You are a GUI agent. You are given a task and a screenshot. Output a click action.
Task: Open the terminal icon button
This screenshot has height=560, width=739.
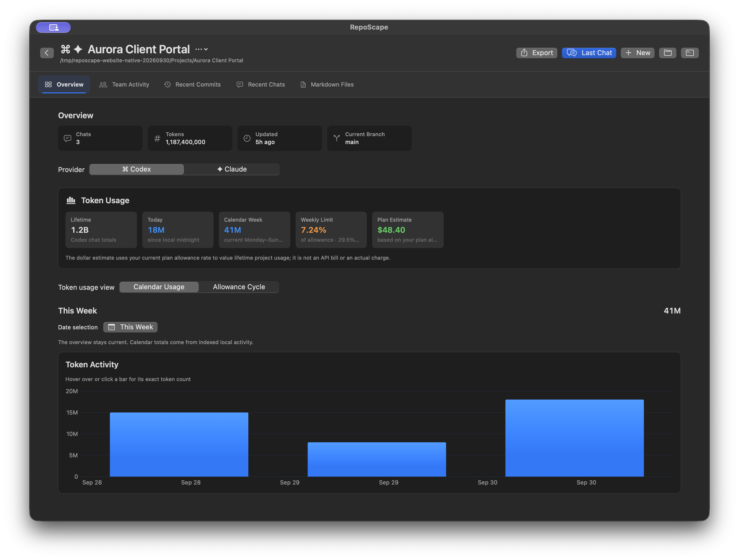tap(690, 53)
